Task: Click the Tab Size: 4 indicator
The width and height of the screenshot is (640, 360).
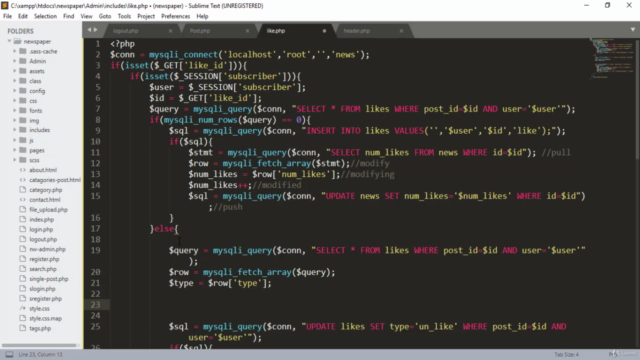Action: click(x=566, y=354)
